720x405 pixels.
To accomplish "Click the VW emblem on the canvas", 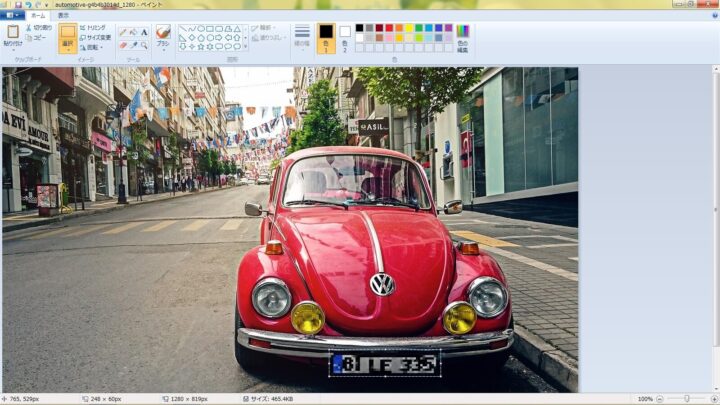I will 382,284.
